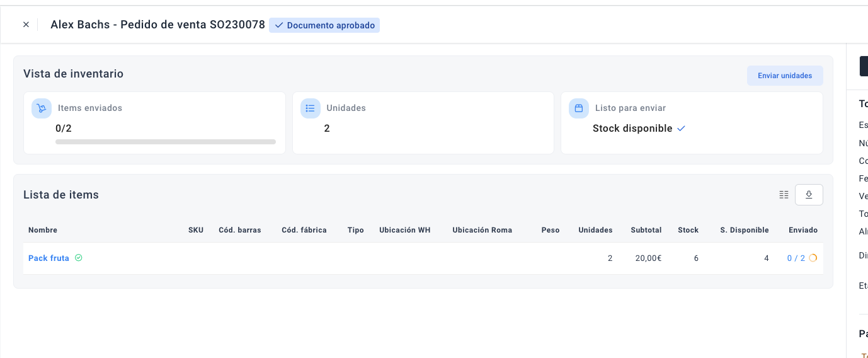This screenshot has width=868, height=358.
Task: Open the Pack fruta item link
Action: [49, 258]
